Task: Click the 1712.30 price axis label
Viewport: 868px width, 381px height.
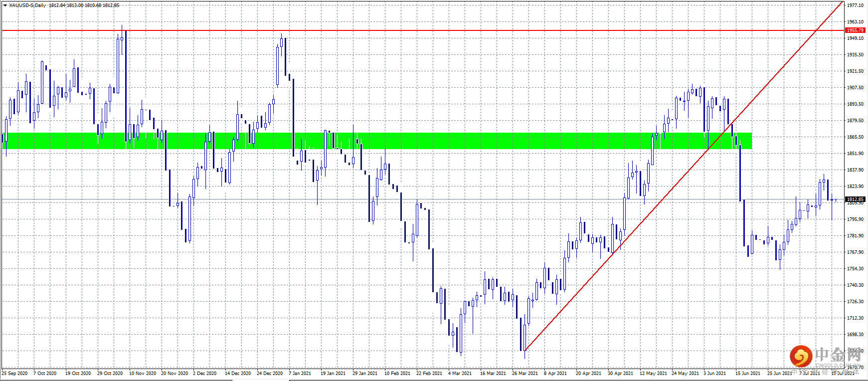Action: pyautogui.click(x=855, y=318)
